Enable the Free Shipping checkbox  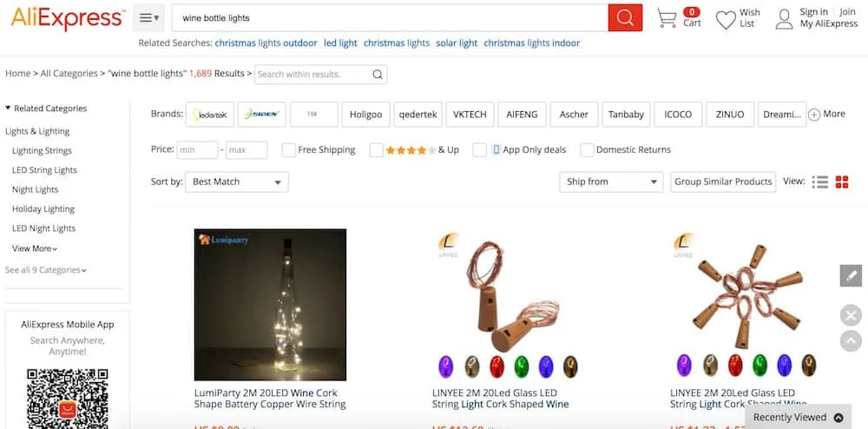click(289, 150)
